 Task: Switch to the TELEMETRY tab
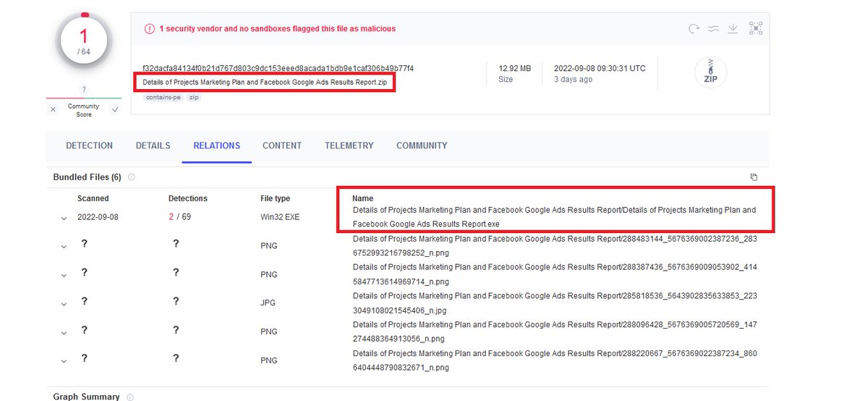click(x=349, y=145)
